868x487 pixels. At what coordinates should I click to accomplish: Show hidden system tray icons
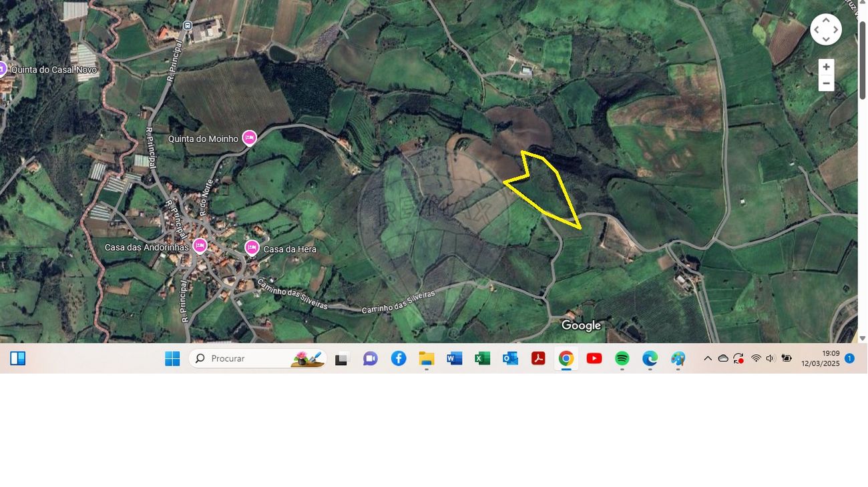click(x=708, y=359)
